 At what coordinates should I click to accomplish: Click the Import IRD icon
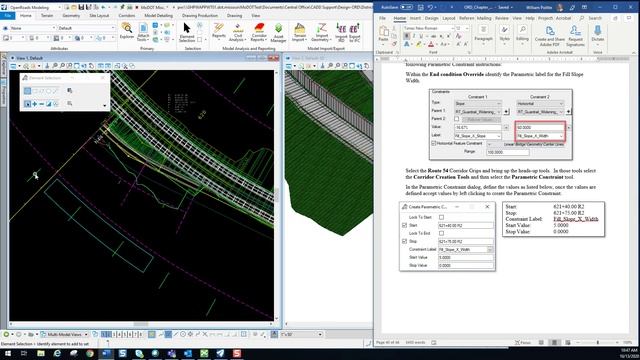pos(341,32)
